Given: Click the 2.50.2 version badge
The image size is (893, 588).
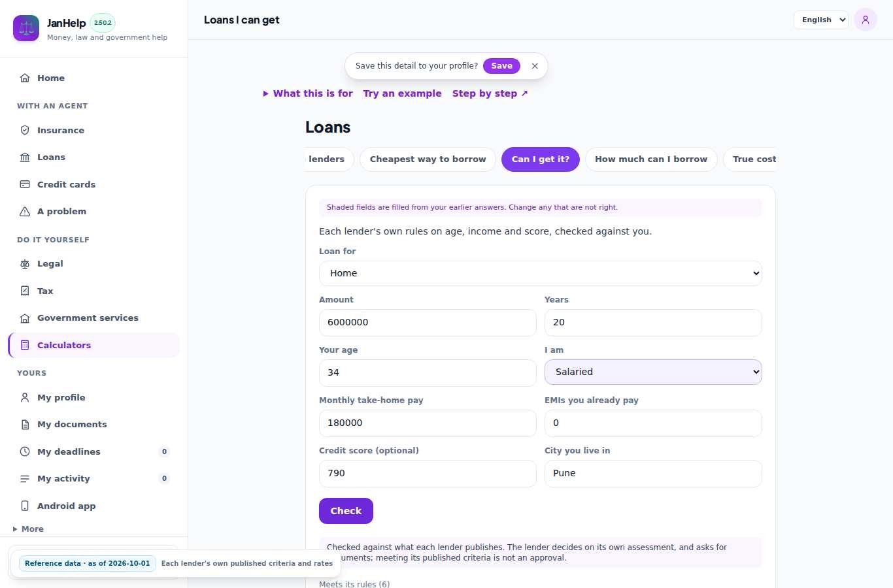Looking at the screenshot, I should tap(103, 22).
